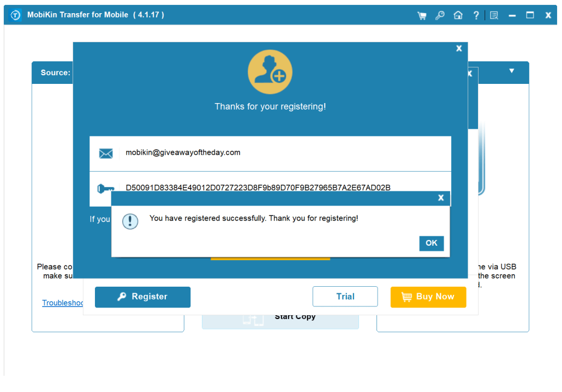Click the email address input field
The image size is (562, 392).
pyautogui.click(x=285, y=153)
